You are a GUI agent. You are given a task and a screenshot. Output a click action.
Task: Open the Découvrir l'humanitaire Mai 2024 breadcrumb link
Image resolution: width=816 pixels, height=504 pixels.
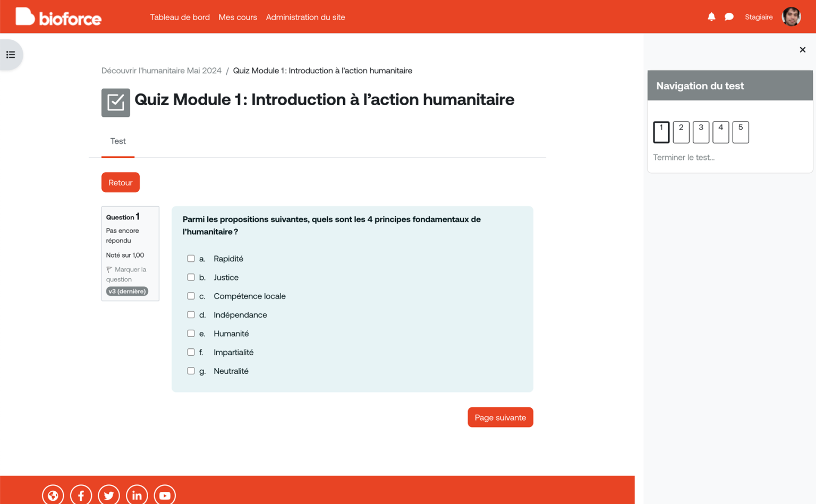pos(161,70)
